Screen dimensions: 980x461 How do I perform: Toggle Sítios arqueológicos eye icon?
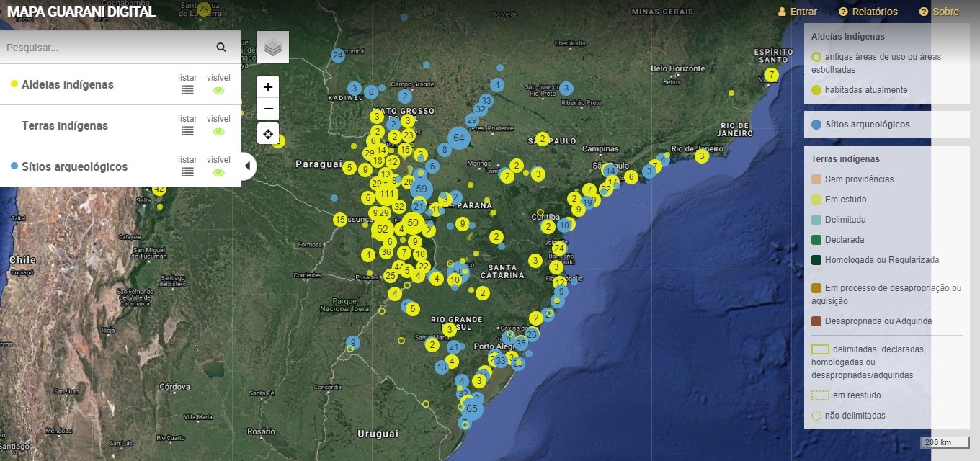(218, 172)
